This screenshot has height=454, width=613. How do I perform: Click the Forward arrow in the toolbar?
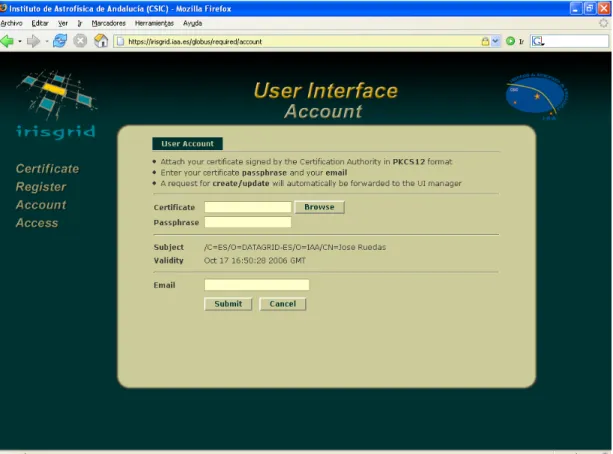(33, 41)
